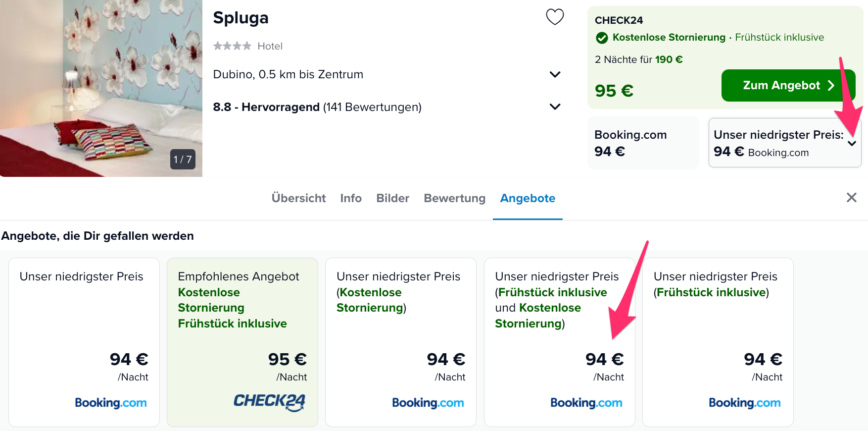This screenshot has width=868, height=431.
Task: Click the 1/7 image counter badge
Action: 183,160
